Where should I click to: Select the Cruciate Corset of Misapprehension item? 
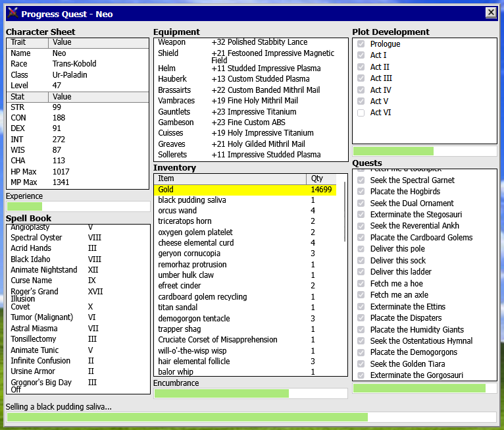[245, 340]
